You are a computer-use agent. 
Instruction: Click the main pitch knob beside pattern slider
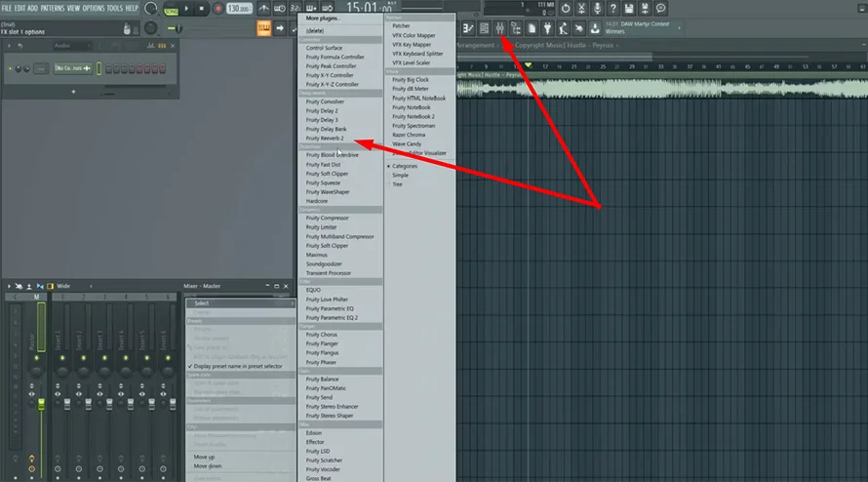150,28
